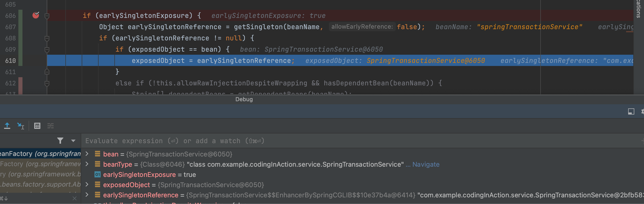Select the highlighted top stack frame

coord(40,154)
